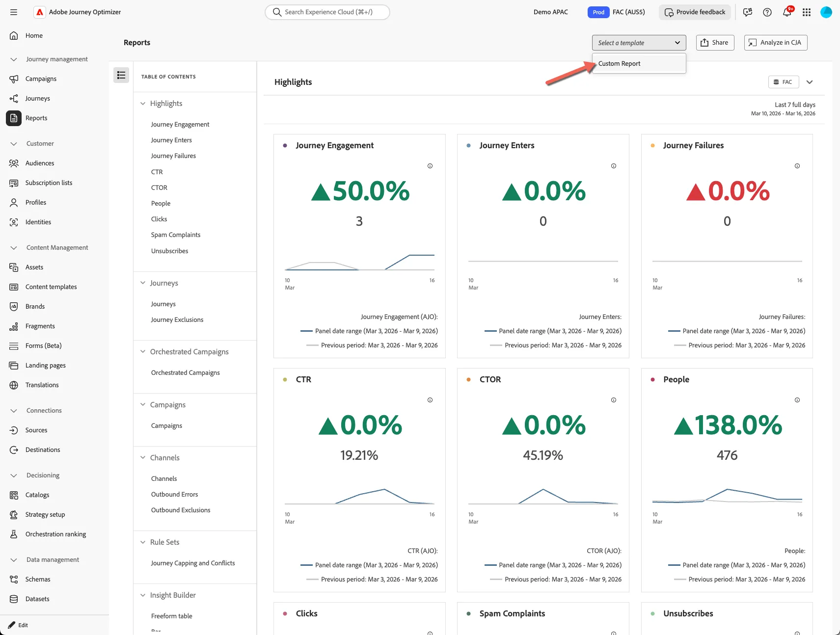Open Orchestration ranking in the sidebar
840x635 pixels.
55,534
